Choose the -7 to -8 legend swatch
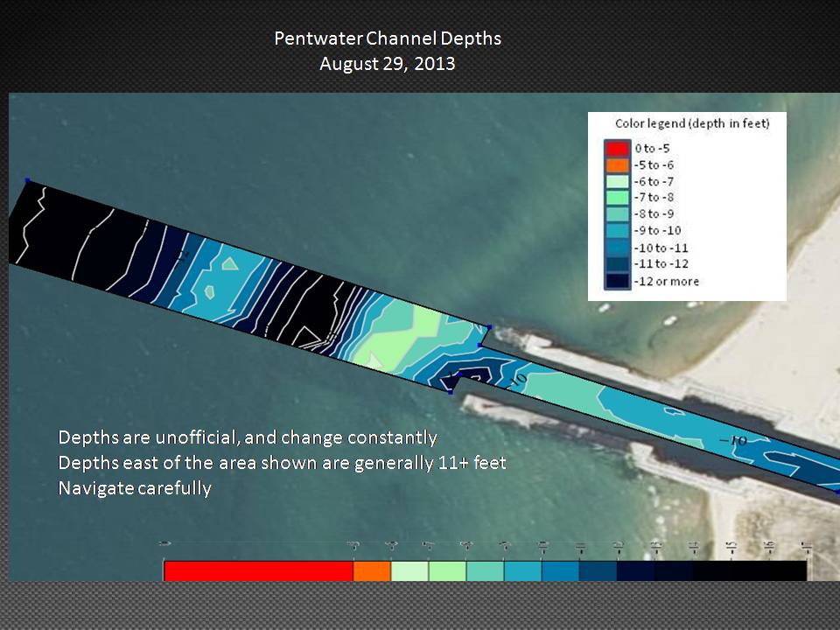The image size is (840, 630). pos(617,198)
